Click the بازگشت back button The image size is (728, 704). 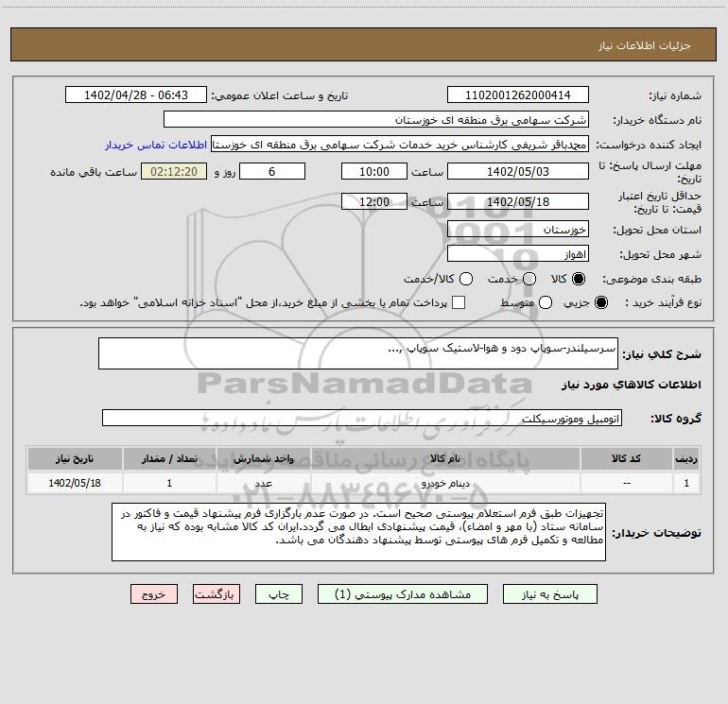point(217,594)
